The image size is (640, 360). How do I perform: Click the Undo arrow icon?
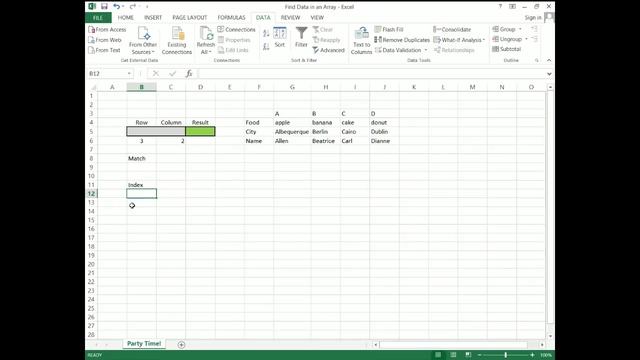(117, 7)
